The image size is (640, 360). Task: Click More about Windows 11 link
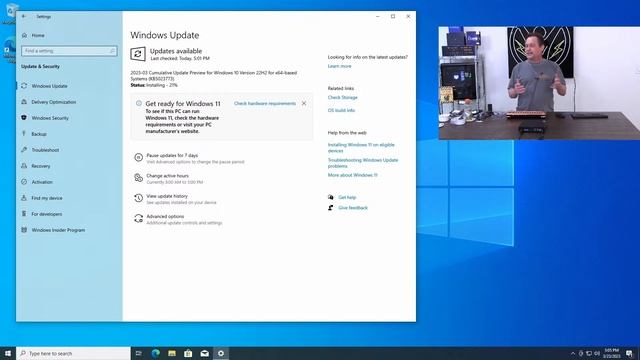(352, 175)
